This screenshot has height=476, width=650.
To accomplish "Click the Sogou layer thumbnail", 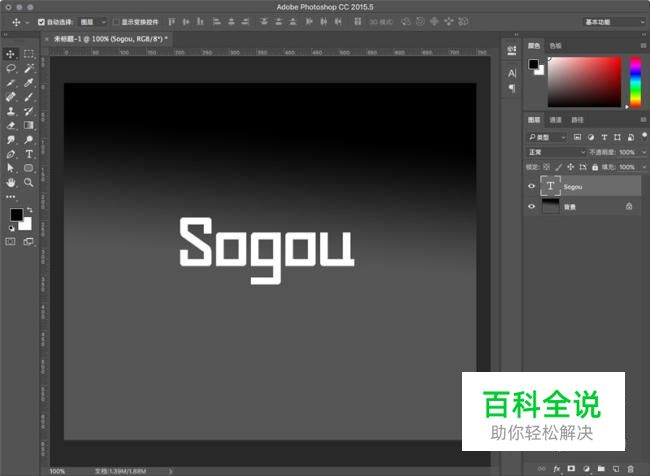I will [x=550, y=186].
